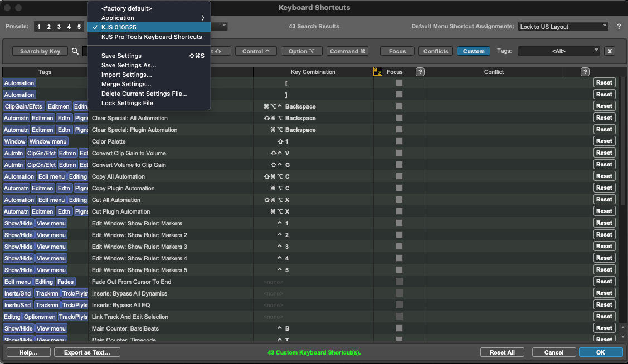Reset Inserts: Bypass All EQ shortcut
This screenshot has height=364, width=628.
pos(604,305)
